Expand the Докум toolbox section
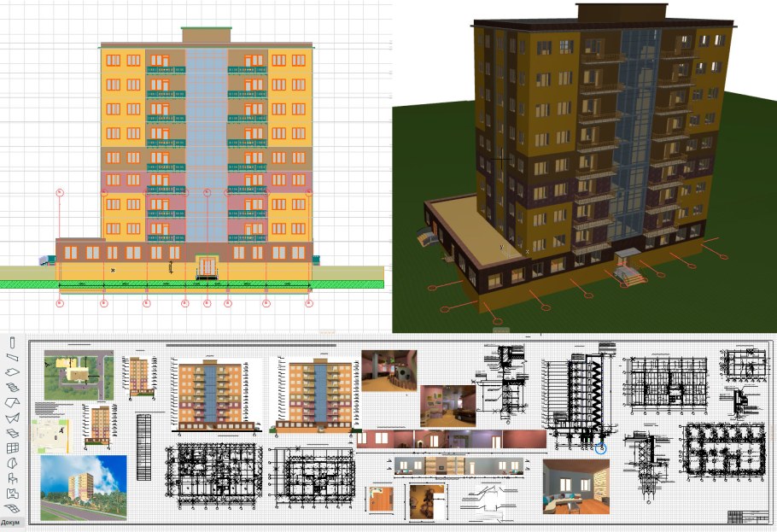This screenshot has width=777, height=532. point(10,522)
